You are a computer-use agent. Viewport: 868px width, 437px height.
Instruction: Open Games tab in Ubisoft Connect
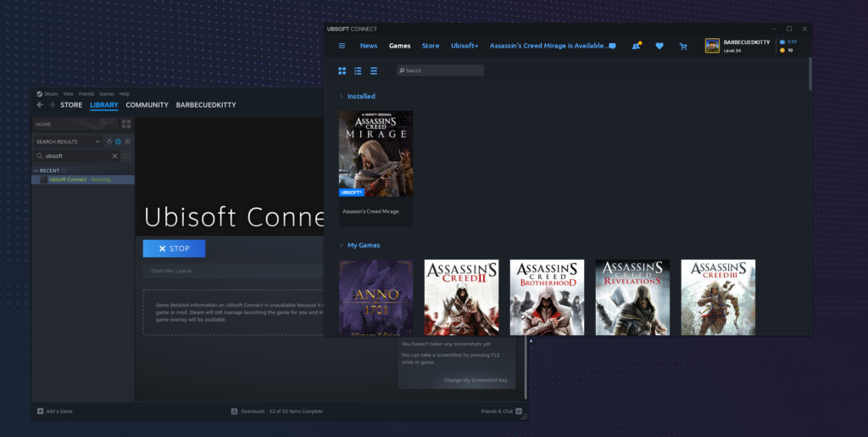tap(400, 46)
